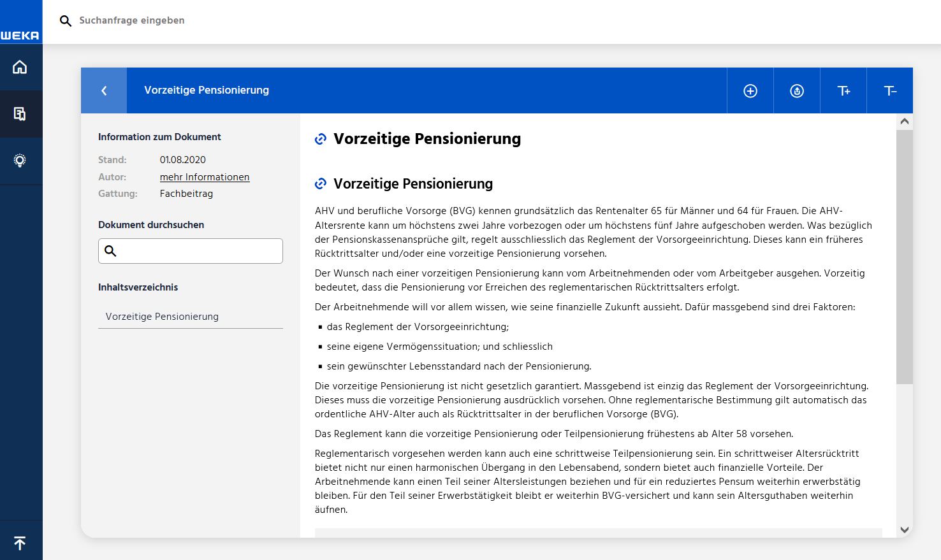Click the anchor icon beside section subheading
This screenshot has height=560, width=941.
tap(321, 184)
